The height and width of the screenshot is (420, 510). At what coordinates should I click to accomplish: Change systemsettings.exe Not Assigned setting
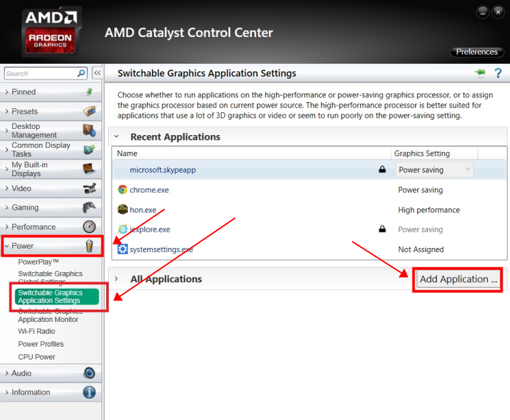(x=421, y=249)
